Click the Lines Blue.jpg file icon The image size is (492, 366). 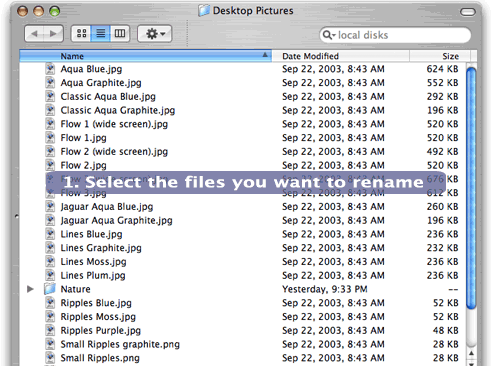click(50, 234)
